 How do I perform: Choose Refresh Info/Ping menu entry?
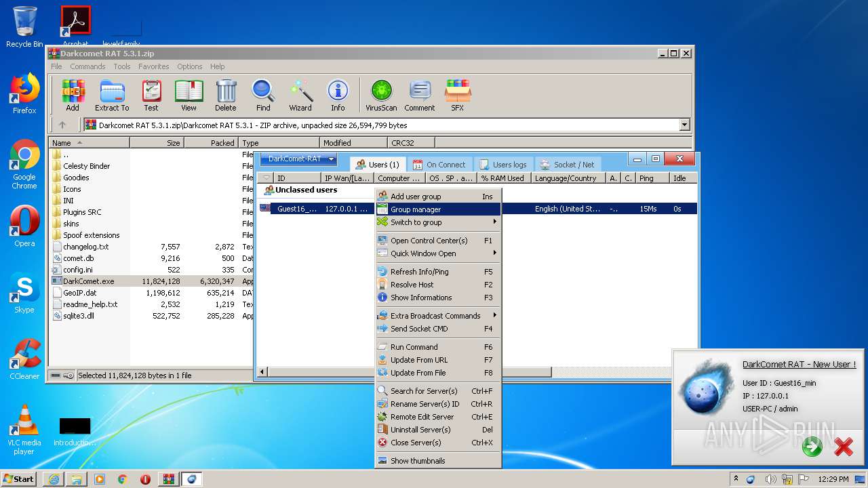coord(438,272)
